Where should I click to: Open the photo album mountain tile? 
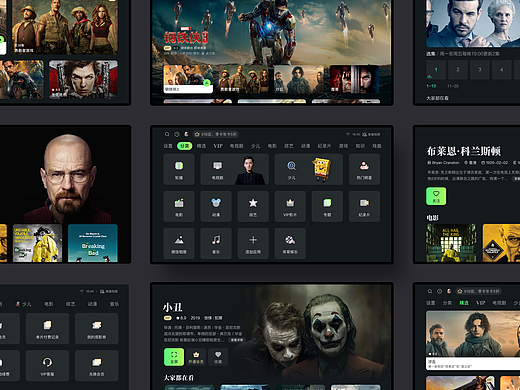[179, 243]
